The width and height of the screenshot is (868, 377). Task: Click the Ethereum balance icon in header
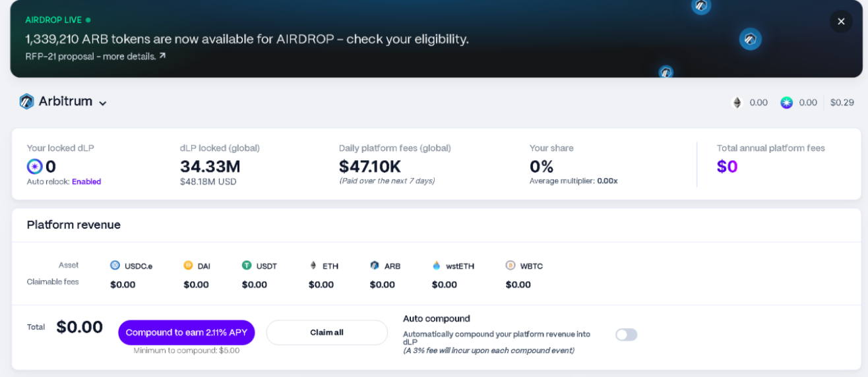pyautogui.click(x=737, y=103)
